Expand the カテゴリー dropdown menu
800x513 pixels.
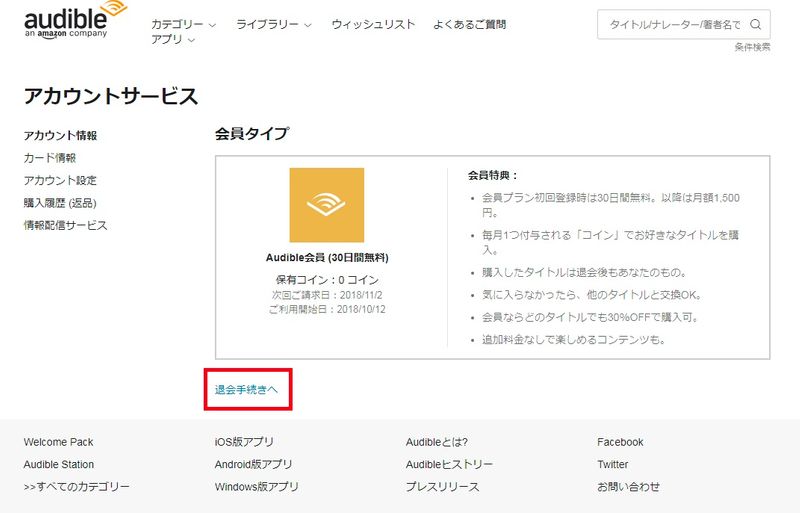(x=184, y=25)
